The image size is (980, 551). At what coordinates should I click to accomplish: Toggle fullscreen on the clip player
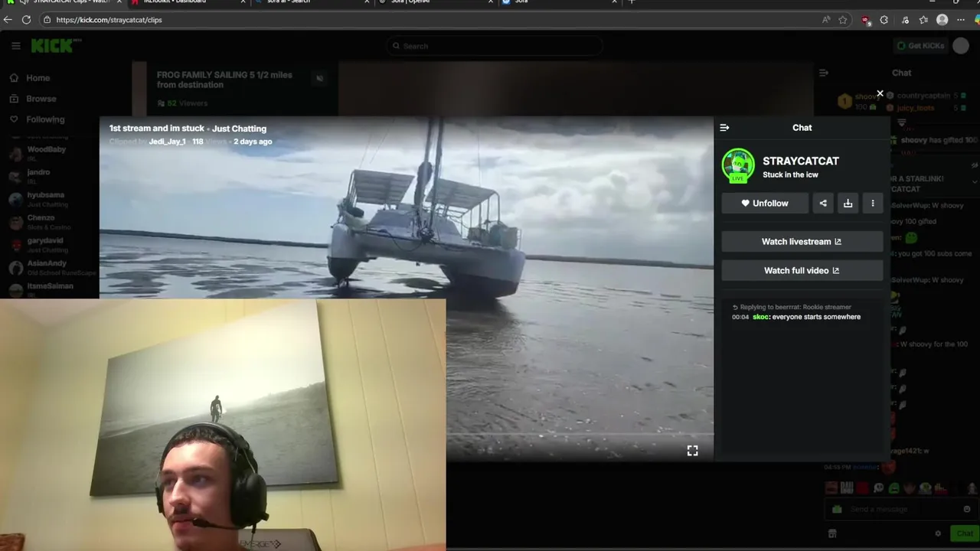coord(692,451)
